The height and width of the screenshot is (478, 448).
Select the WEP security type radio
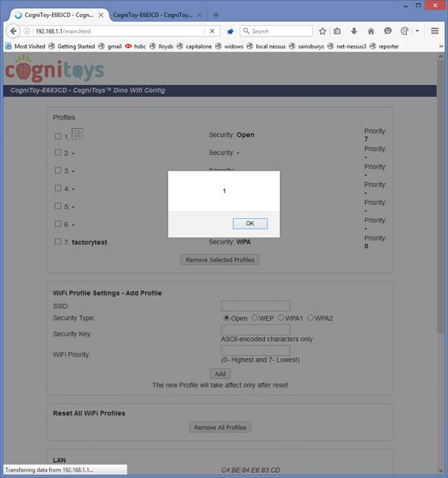[255, 318]
